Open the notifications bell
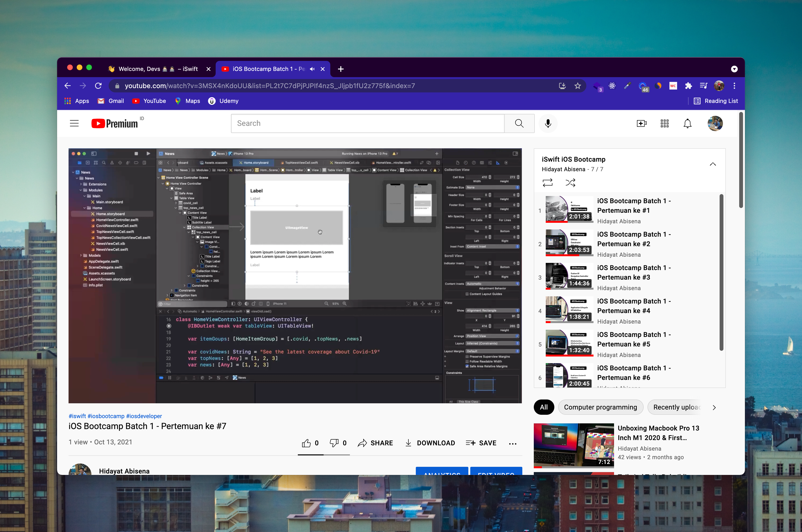 pyautogui.click(x=687, y=123)
